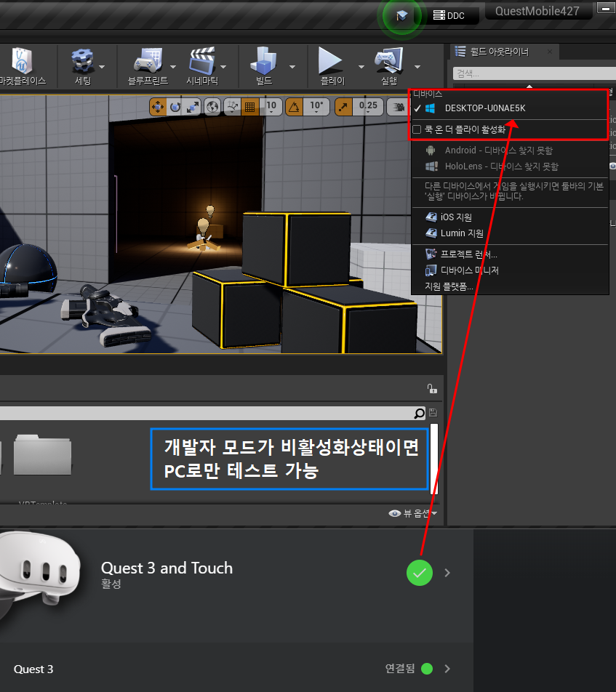Click the content browser search field
Screen dimensions: 616x692
click(207, 413)
